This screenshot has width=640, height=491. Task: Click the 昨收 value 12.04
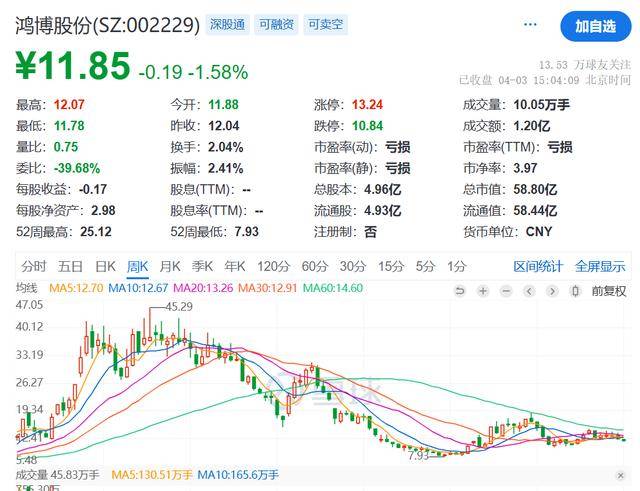coord(223,126)
